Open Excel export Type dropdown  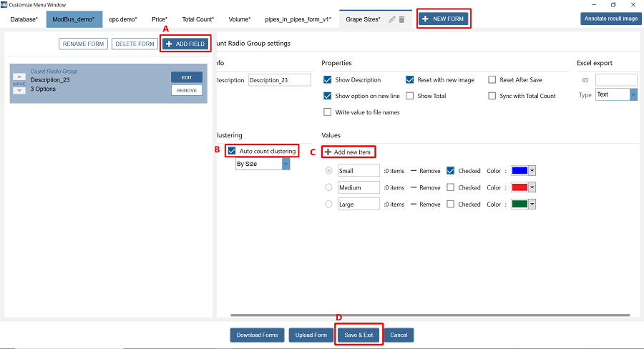(x=633, y=94)
